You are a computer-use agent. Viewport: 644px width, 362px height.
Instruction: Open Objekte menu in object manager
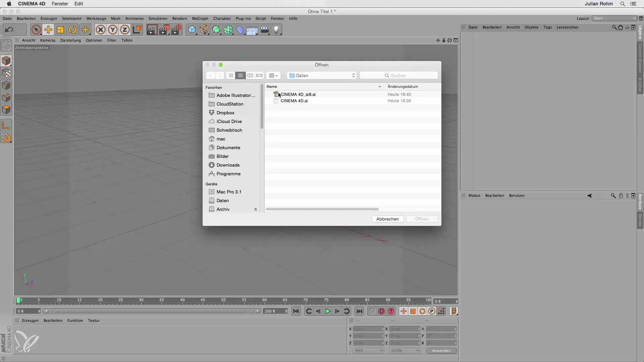point(531,27)
